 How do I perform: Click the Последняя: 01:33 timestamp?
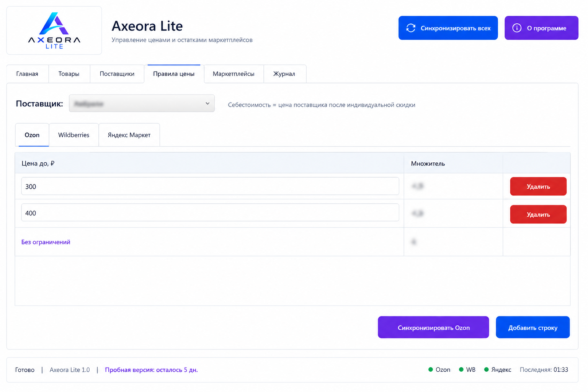(544, 370)
